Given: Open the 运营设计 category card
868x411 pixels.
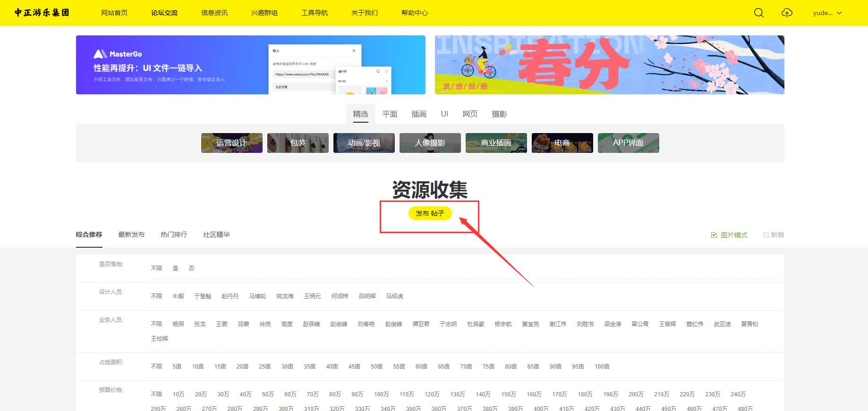Looking at the screenshot, I should 232,143.
